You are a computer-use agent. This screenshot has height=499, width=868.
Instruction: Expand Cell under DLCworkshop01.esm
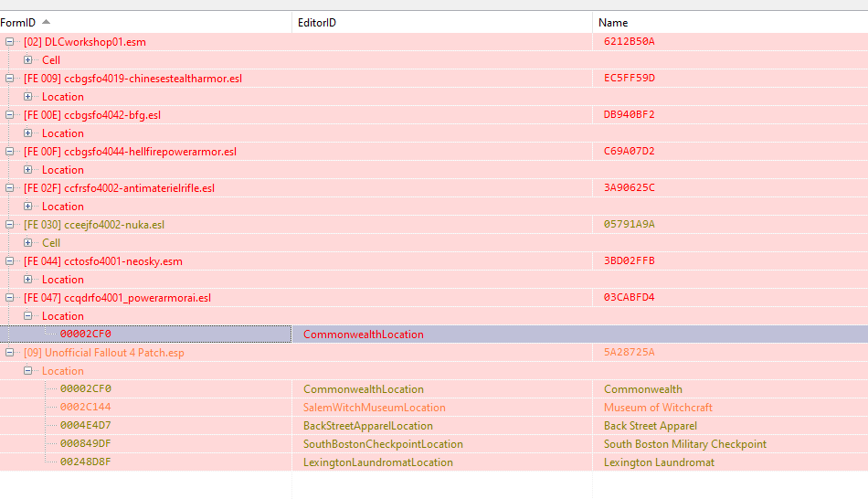coord(27,59)
